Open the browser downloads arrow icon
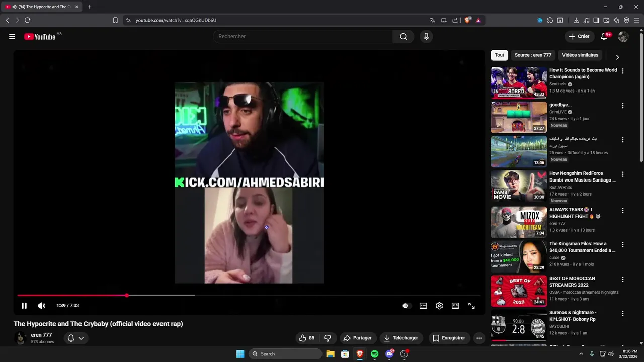Viewport: 644px width, 362px height. point(576,20)
